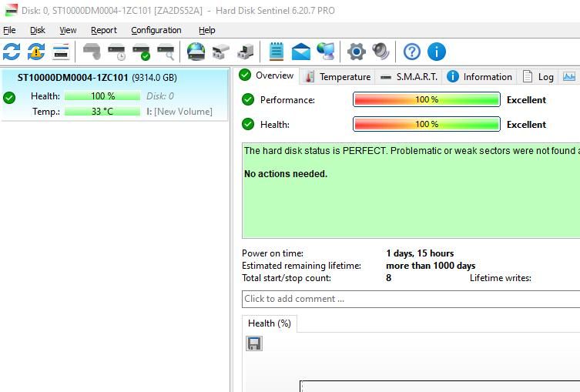
Task: Click the greyed disk icon beside the layout icon
Action: (x=92, y=52)
